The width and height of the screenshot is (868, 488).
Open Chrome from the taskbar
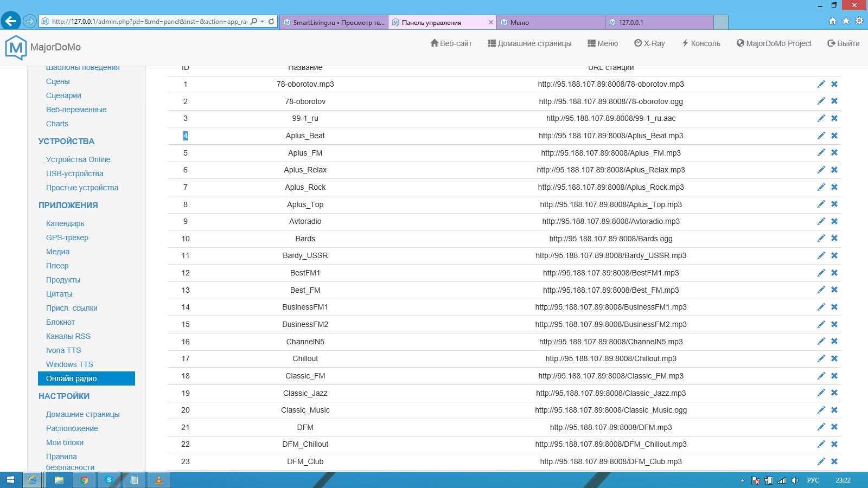[84, 480]
